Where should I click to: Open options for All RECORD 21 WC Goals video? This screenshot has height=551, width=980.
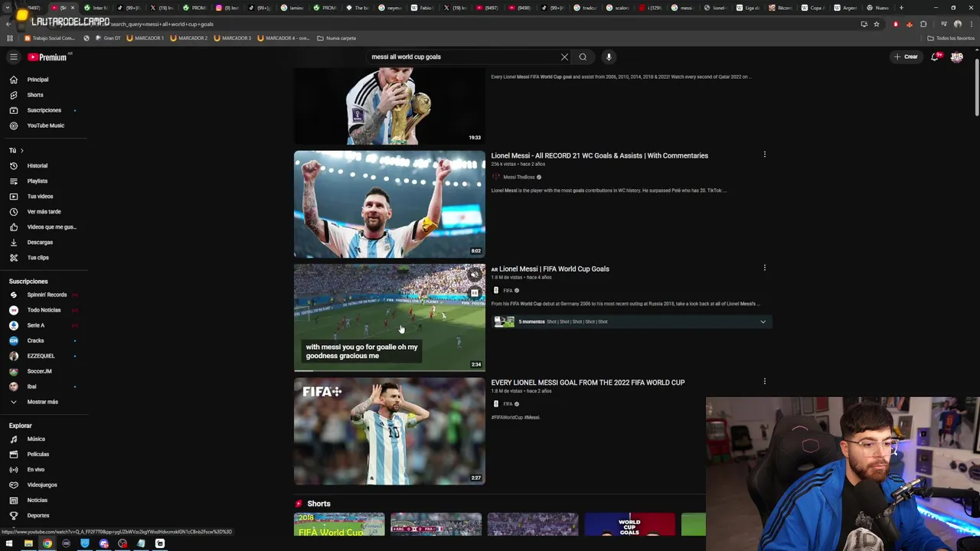[x=764, y=155]
